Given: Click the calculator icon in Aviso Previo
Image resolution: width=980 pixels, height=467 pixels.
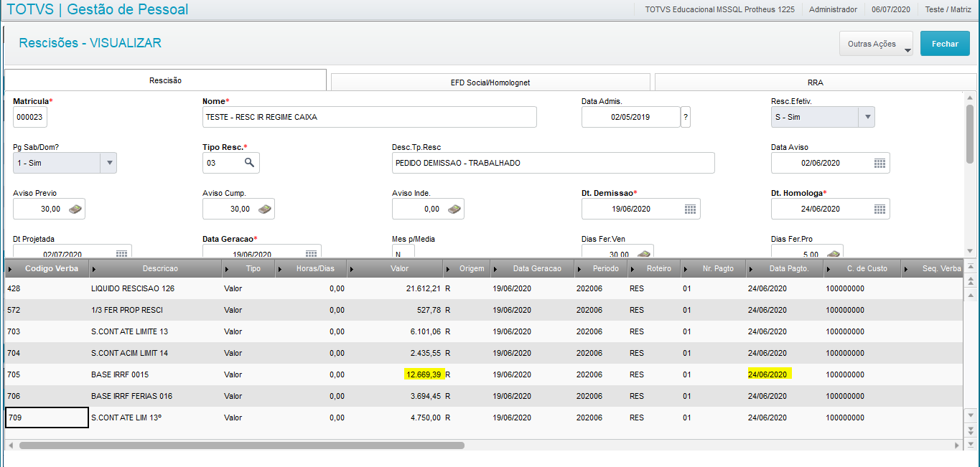Looking at the screenshot, I should [75, 209].
